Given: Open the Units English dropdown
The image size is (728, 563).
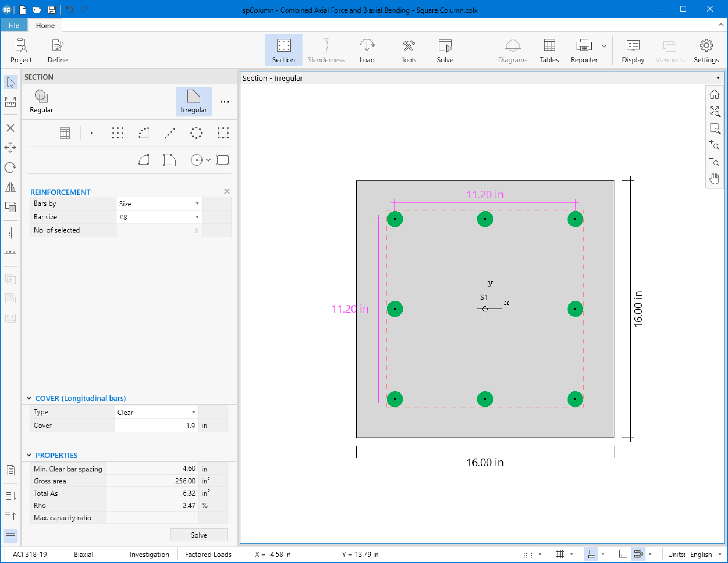Looking at the screenshot, I should point(695,555).
